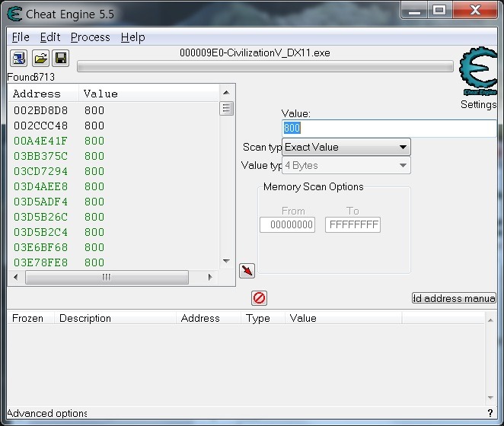This screenshot has height=426, width=504.
Task: Click the red no-entry clear list icon
Action: point(259,297)
